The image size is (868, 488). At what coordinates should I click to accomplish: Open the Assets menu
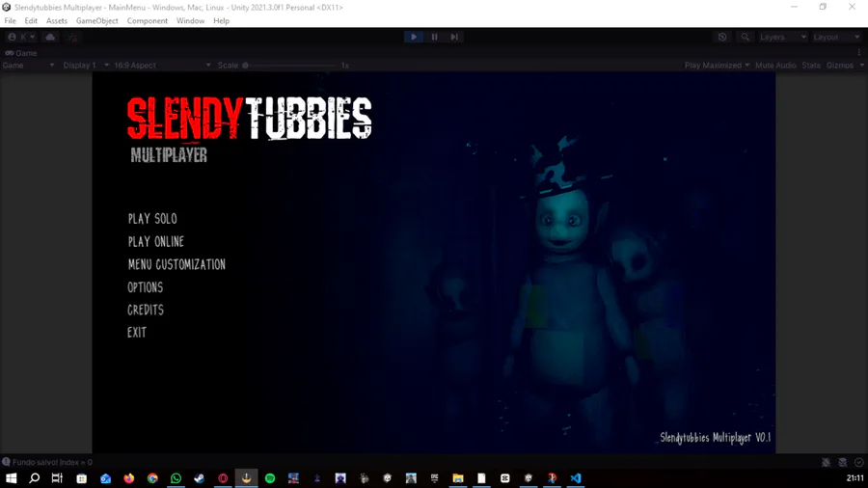57,21
